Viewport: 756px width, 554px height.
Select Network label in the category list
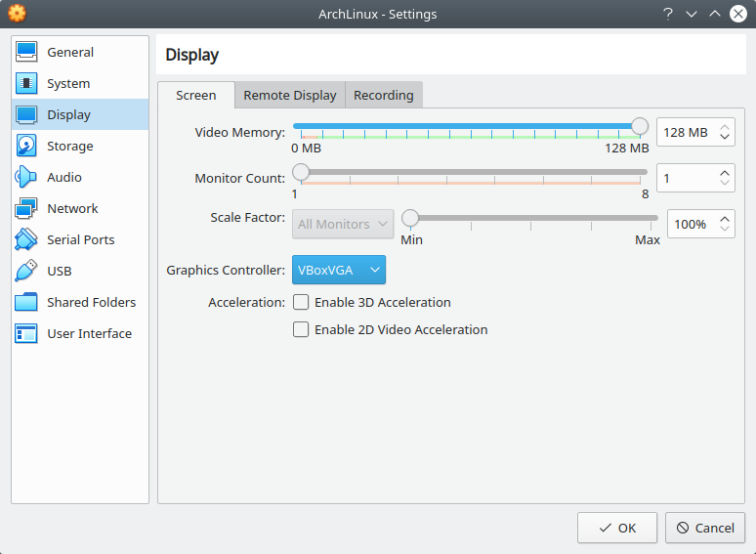[x=72, y=208]
